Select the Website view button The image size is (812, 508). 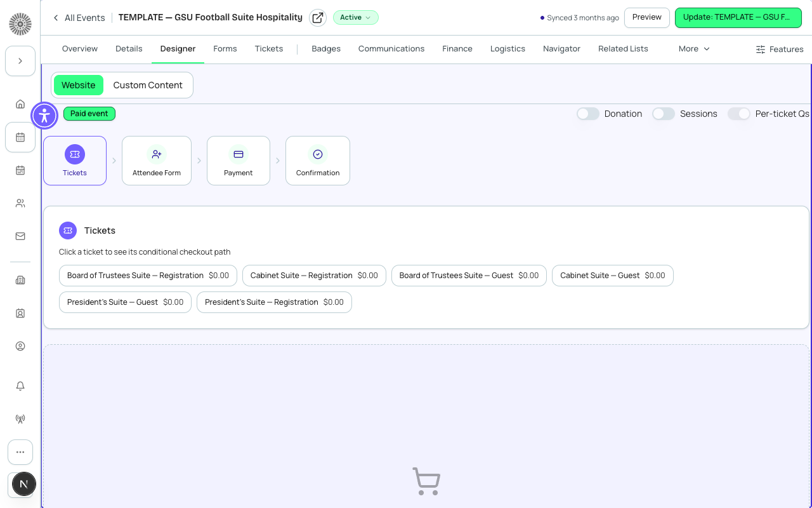pyautogui.click(x=79, y=85)
